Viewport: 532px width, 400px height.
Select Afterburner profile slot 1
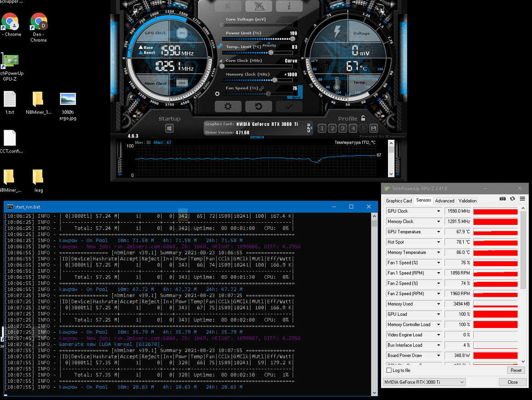pyautogui.click(x=322, y=128)
